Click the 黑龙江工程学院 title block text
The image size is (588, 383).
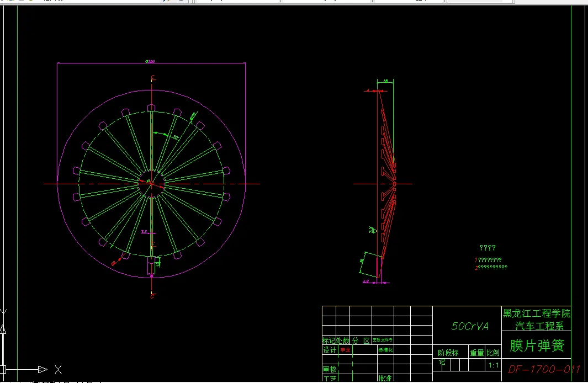pyautogui.click(x=536, y=313)
